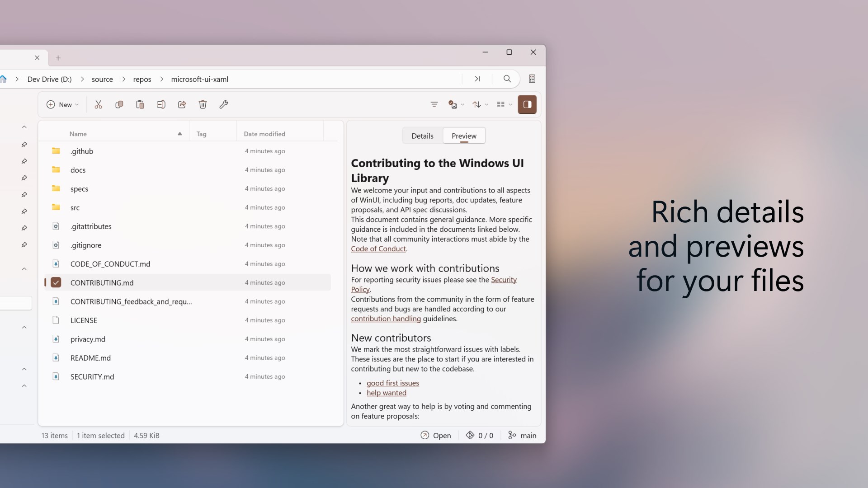Click the main branch indicator
Image resolution: width=868 pixels, height=488 pixels.
[522, 435]
